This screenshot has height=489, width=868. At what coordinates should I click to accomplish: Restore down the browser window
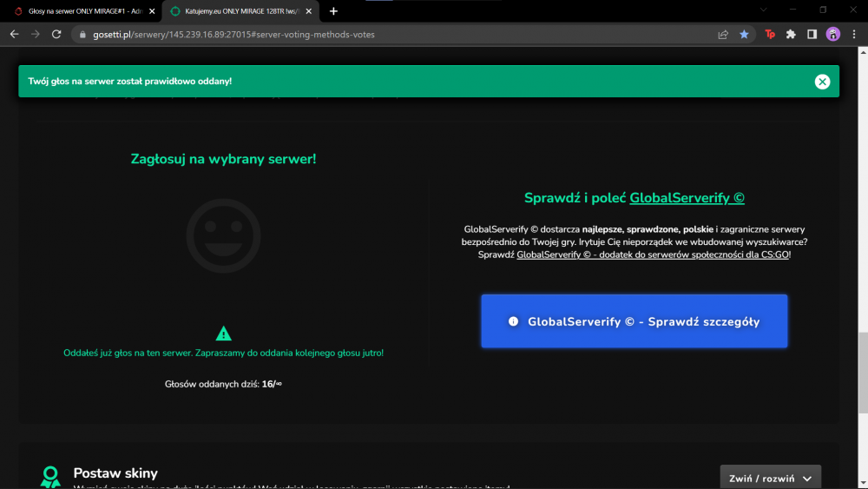823,10
